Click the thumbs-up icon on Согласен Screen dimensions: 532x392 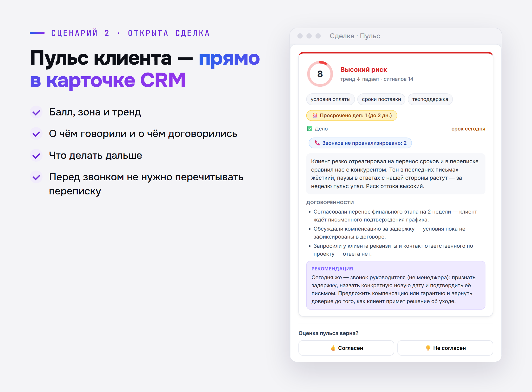[x=333, y=348]
